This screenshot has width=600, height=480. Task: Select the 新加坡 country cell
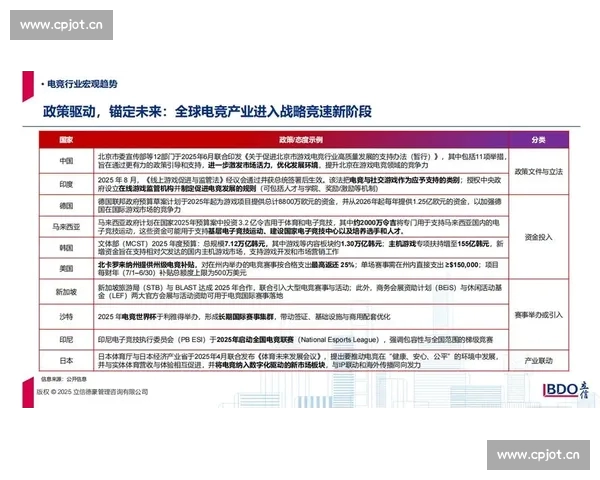(66, 292)
